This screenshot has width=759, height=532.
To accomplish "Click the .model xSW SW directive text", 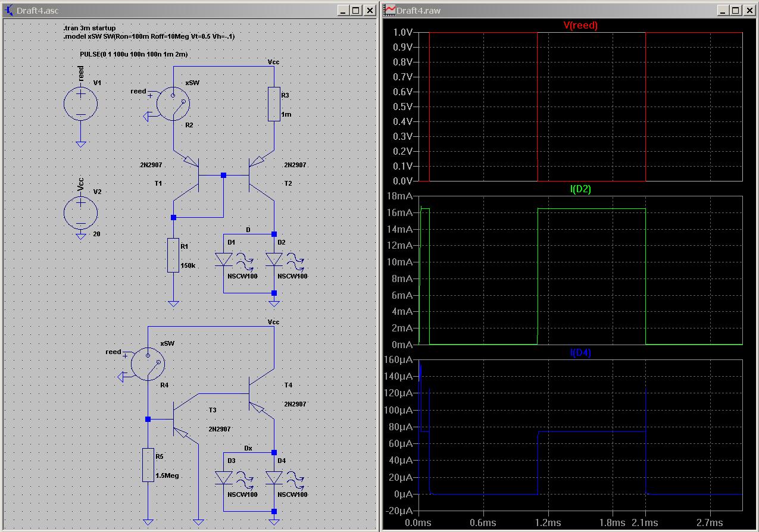I will pos(149,36).
